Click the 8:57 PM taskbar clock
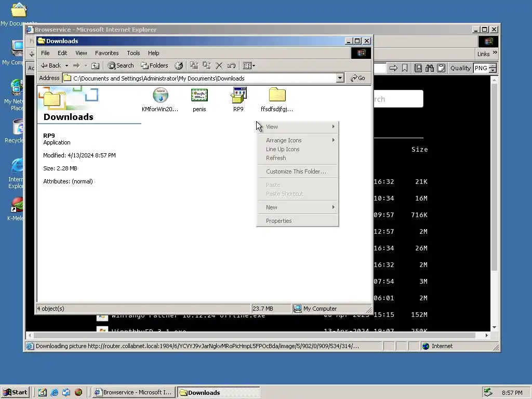532x399 pixels. pyautogui.click(x=512, y=393)
